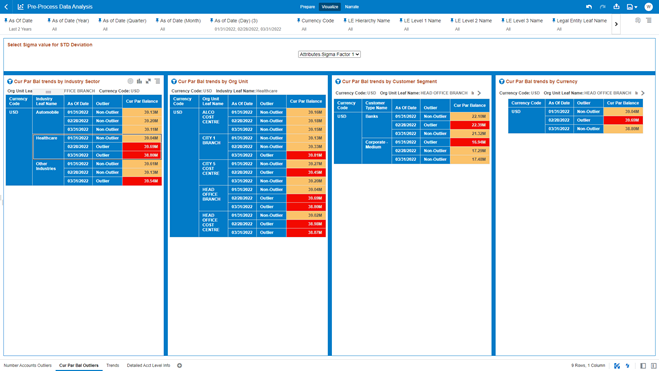The height and width of the screenshot is (371, 659).
Task: Switch to the Visualize tab
Action: click(x=330, y=7)
